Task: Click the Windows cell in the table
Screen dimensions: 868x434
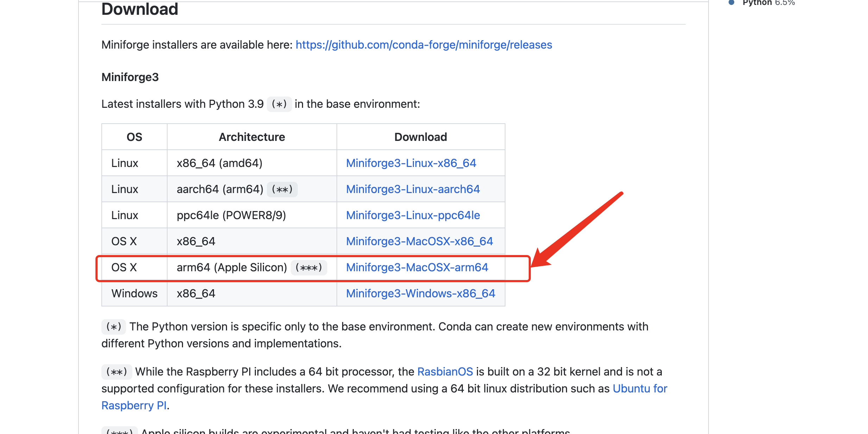Action: click(134, 293)
